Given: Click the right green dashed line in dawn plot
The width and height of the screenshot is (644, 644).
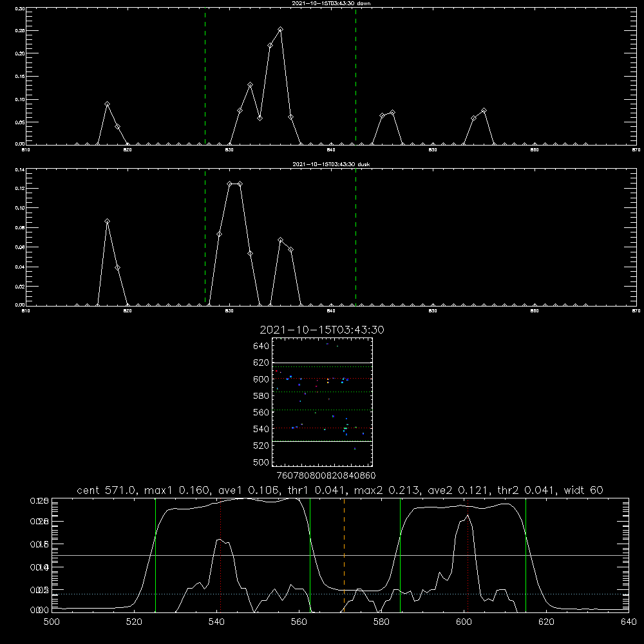Looking at the screenshot, I should (x=355, y=76).
